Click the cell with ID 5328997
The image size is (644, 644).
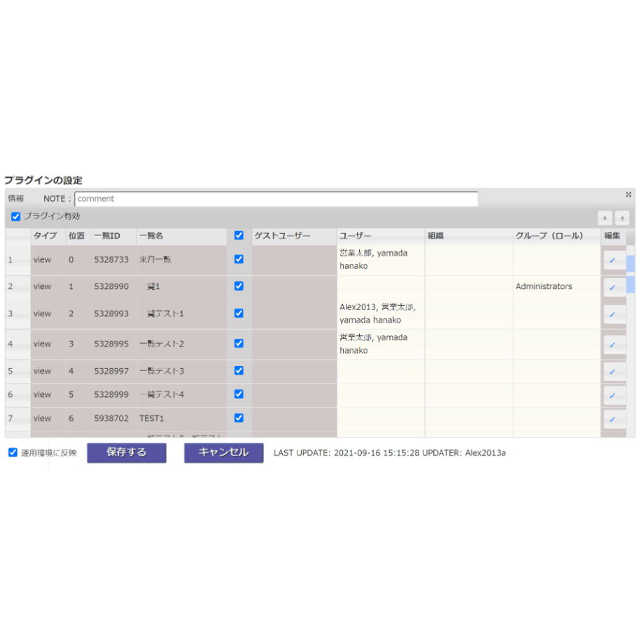(x=114, y=371)
